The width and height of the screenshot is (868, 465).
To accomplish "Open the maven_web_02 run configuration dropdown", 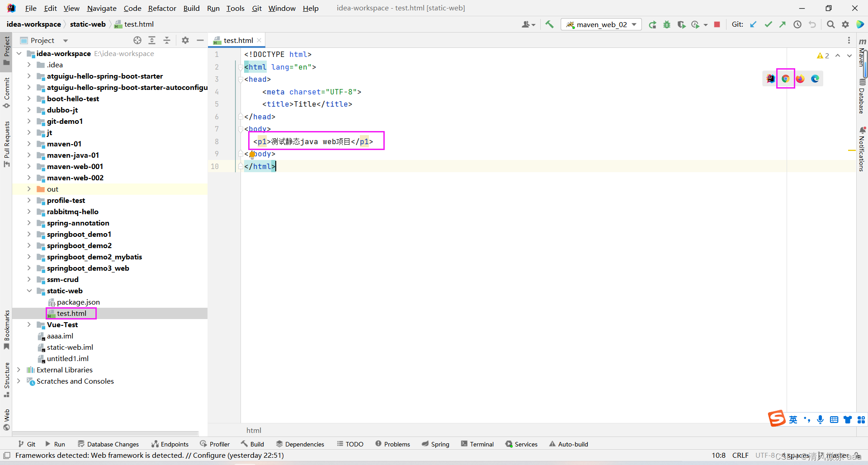I will click(x=601, y=24).
